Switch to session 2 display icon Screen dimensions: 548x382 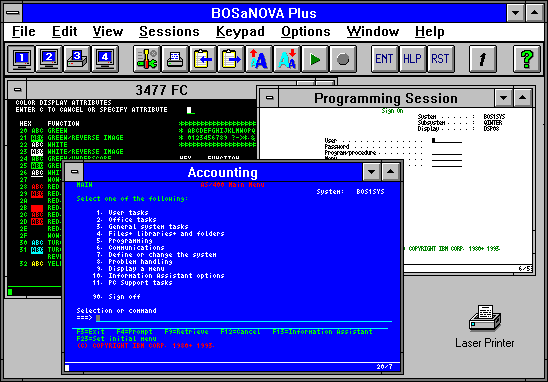click(49, 59)
